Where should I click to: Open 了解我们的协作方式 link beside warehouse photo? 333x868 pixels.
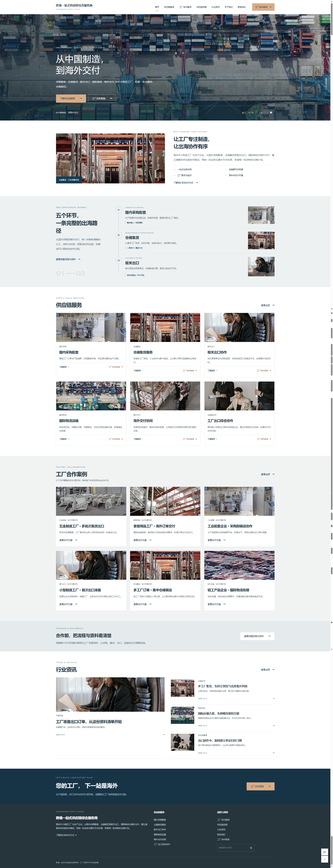click(186, 183)
